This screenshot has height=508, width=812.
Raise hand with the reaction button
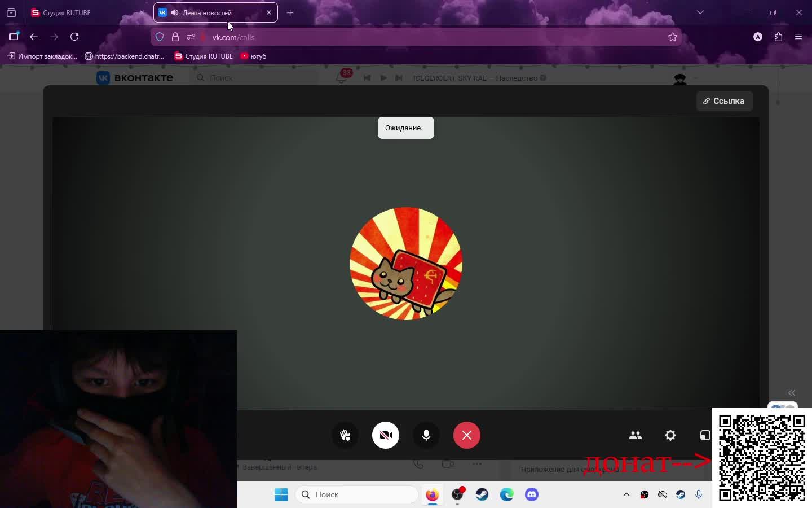345,435
